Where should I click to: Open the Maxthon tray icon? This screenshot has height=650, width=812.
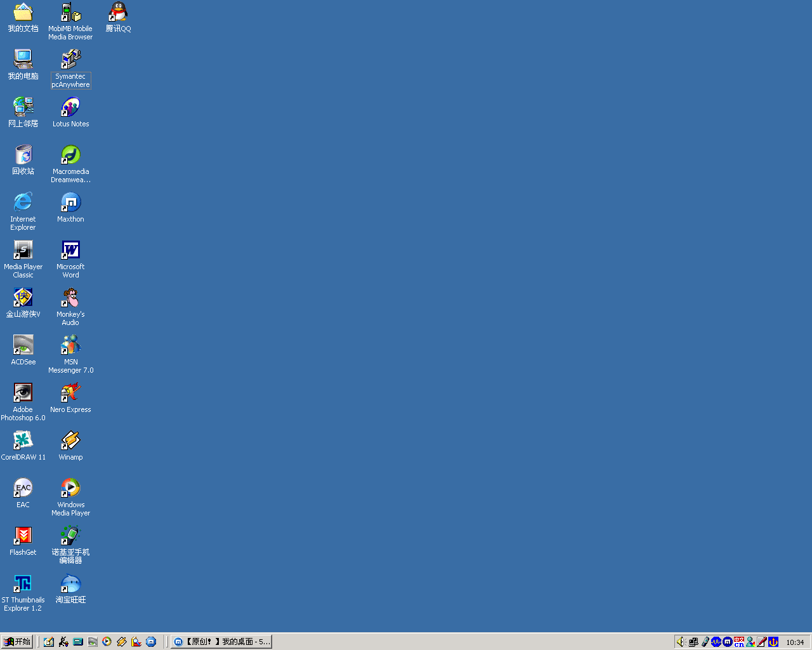tap(728, 642)
